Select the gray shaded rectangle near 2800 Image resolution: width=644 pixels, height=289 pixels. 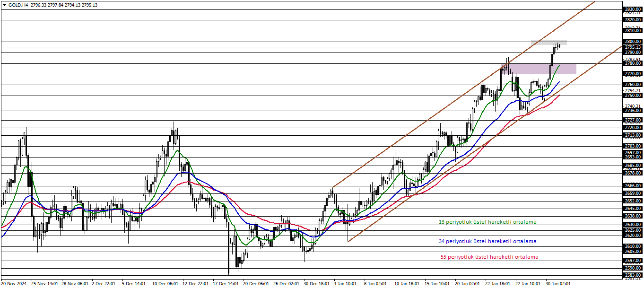(548, 43)
